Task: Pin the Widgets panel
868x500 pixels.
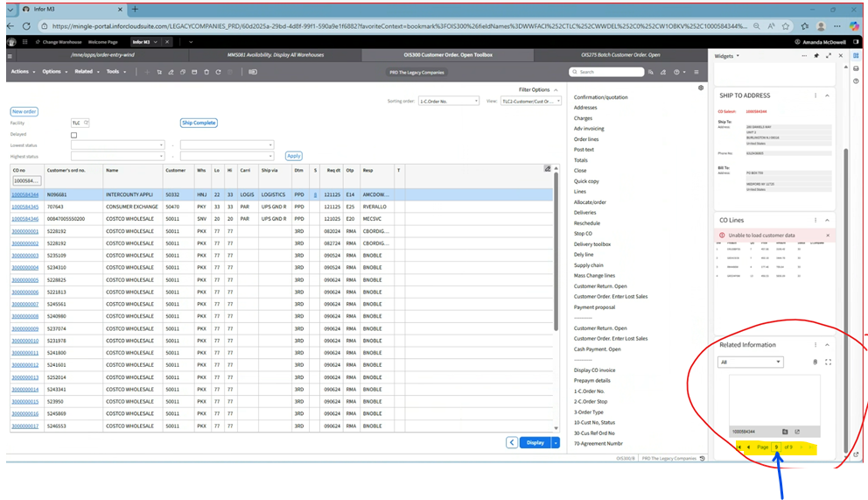Action: click(x=816, y=56)
